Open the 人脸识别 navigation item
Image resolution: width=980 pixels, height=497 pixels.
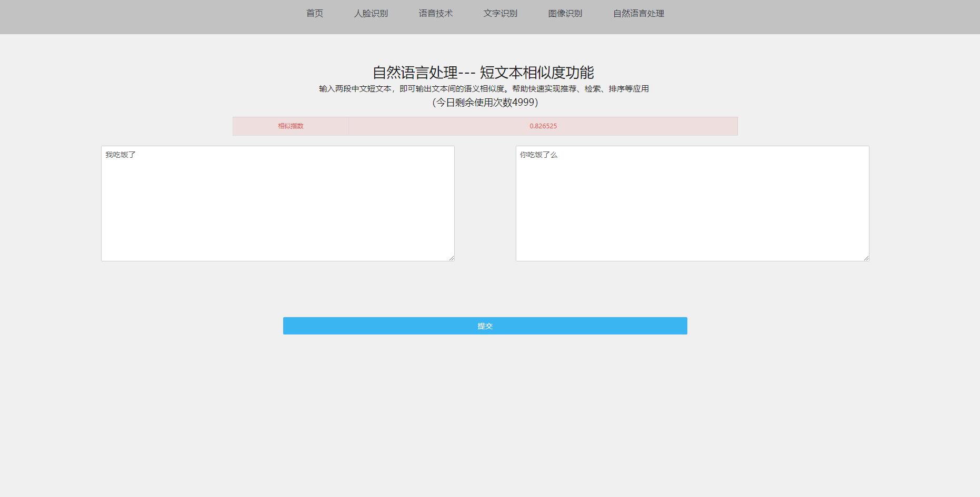[371, 13]
